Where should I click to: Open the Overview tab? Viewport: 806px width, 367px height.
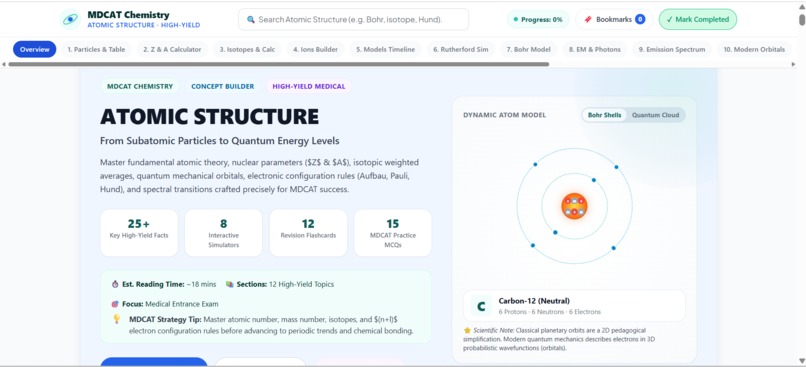point(34,49)
